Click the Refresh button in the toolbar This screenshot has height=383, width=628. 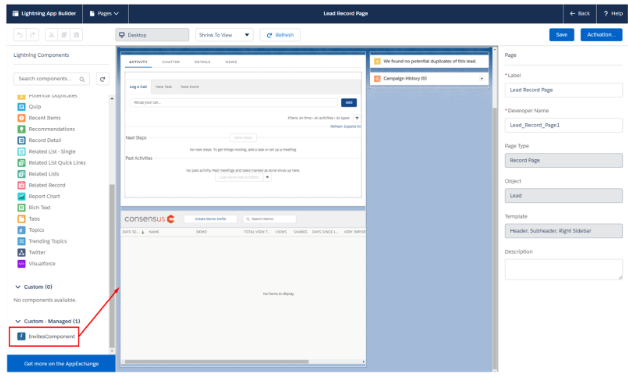(x=280, y=35)
